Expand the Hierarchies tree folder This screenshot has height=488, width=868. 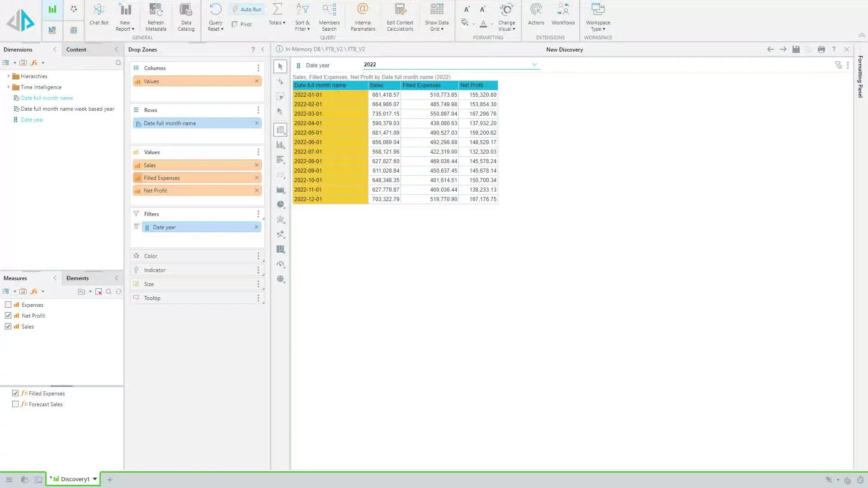pyautogui.click(x=9, y=76)
